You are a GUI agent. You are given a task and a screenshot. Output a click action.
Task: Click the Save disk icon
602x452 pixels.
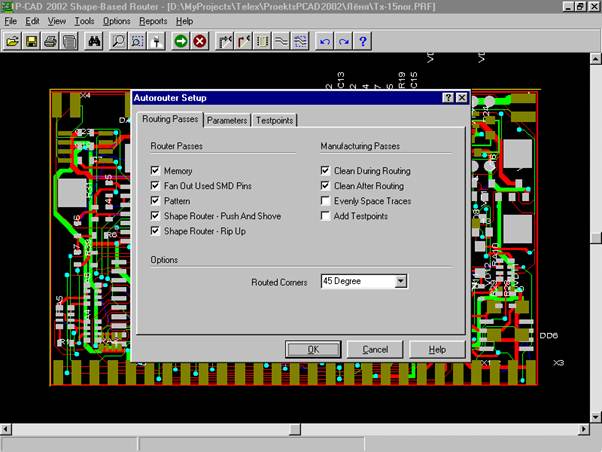point(32,41)
